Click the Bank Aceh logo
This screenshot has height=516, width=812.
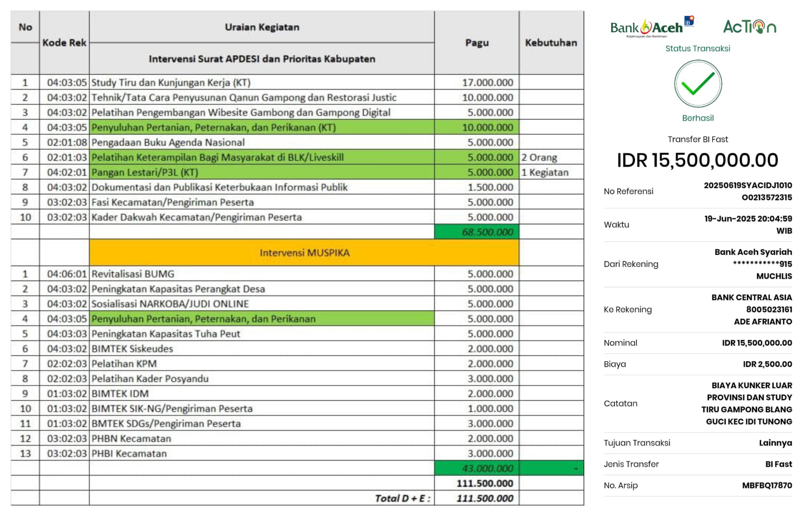[652, 27]
